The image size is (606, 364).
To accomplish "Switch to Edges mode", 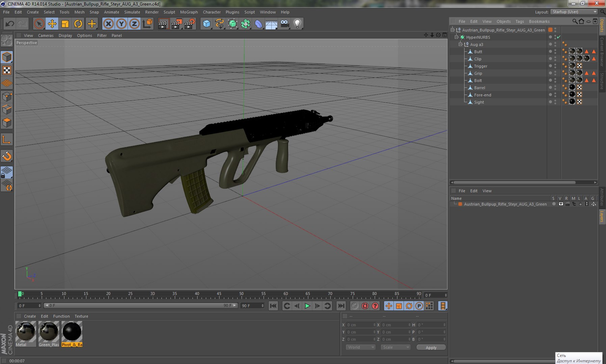I will 7,110.
